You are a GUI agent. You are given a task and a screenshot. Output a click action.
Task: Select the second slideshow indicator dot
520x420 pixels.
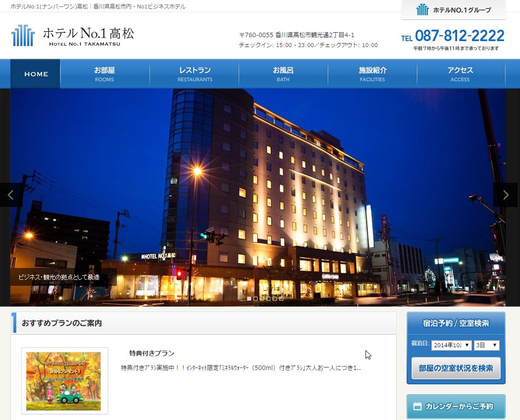coord(256,299)
